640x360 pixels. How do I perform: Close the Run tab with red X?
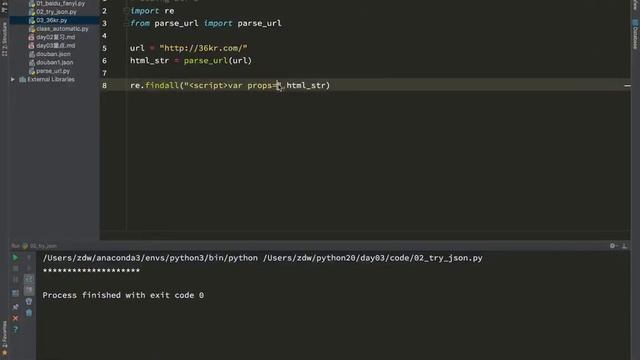click(x=15, y=318)
